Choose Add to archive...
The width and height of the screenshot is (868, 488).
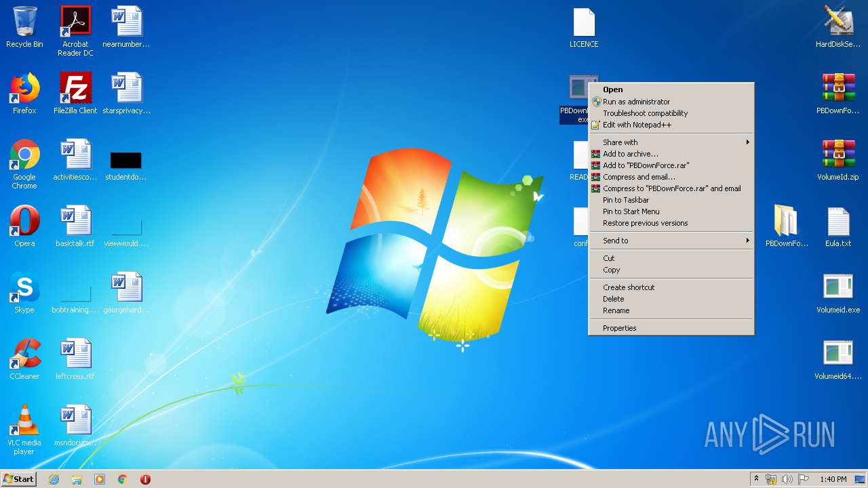pos(671,154)
